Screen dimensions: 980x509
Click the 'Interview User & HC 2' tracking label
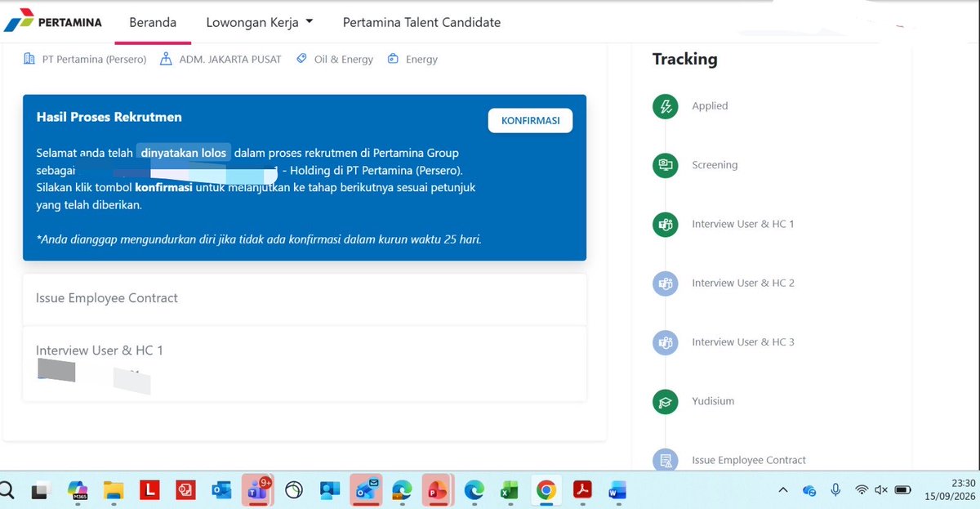pyautogui.click(x=743, y=284)
